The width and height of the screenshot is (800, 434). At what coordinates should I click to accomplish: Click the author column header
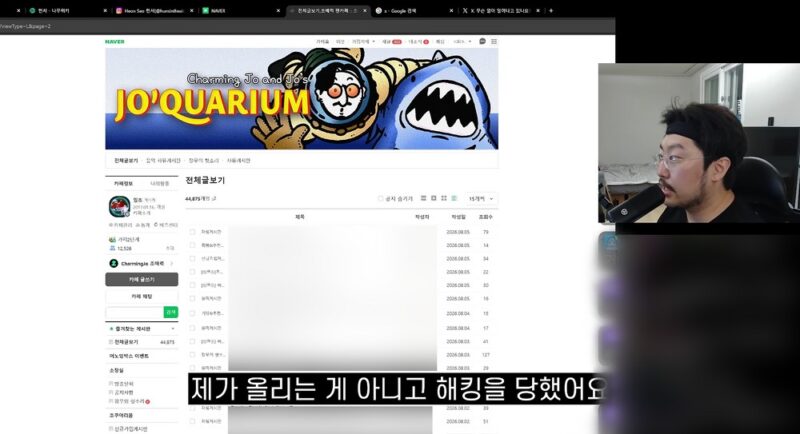pyautogui.click(x=422, y=217)
